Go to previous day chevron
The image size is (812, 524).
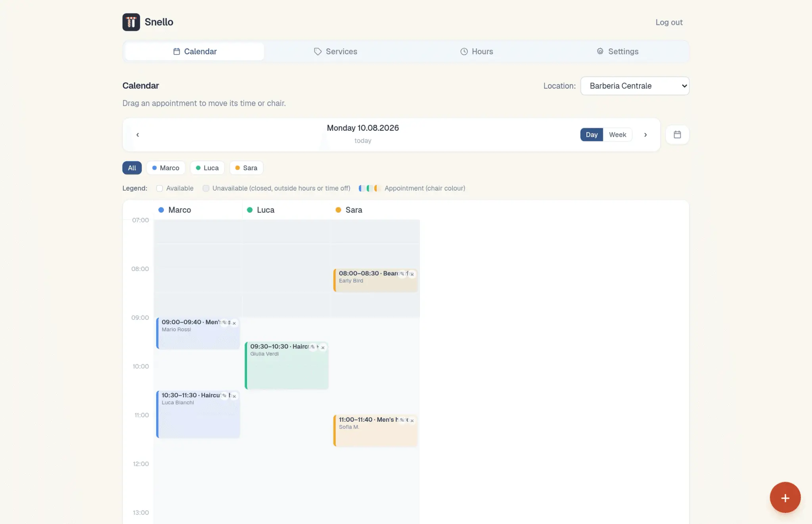coord(138,135)
